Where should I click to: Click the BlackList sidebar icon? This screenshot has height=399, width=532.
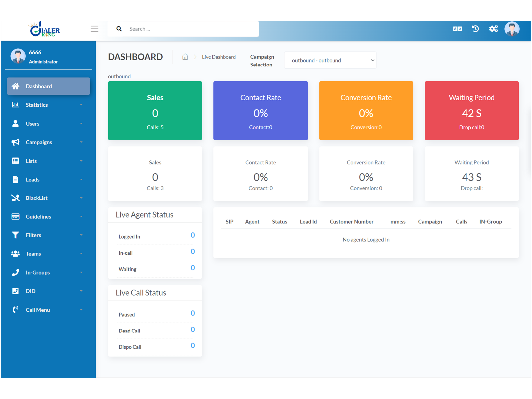pos(15,198)
